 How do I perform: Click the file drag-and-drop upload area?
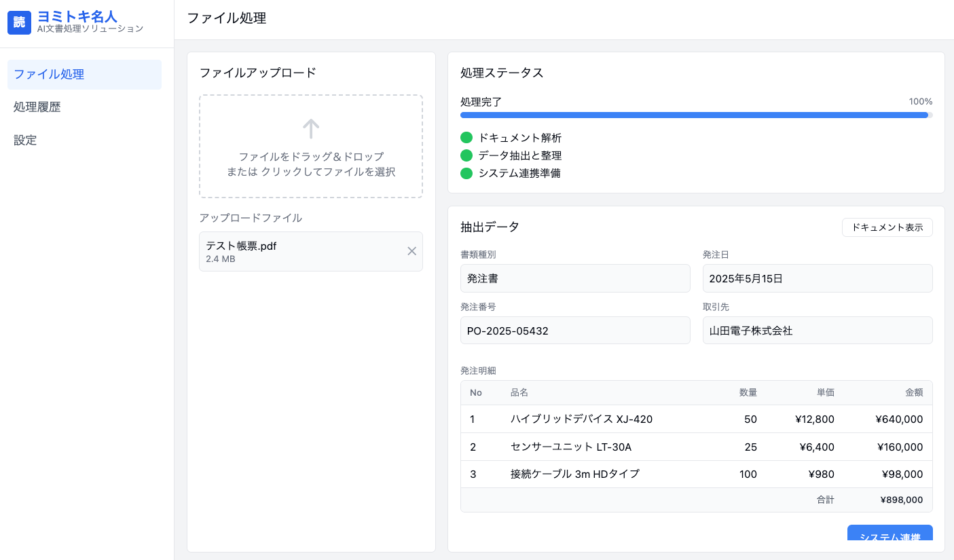311,147
